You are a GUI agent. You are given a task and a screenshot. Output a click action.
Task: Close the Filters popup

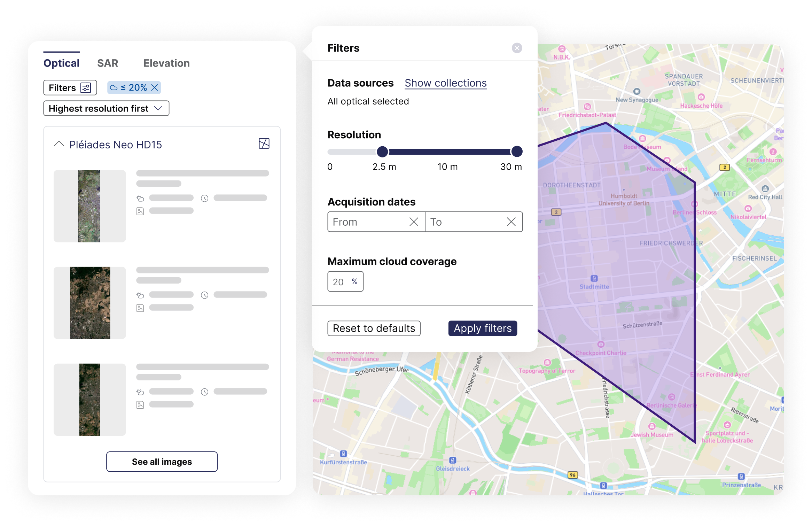click(x=517, y=48)
